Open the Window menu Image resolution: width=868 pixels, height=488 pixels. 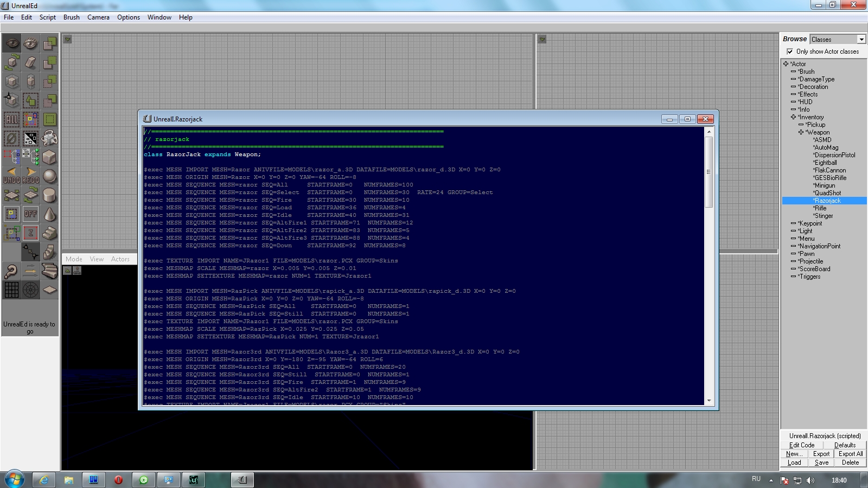tap(159, 17)
